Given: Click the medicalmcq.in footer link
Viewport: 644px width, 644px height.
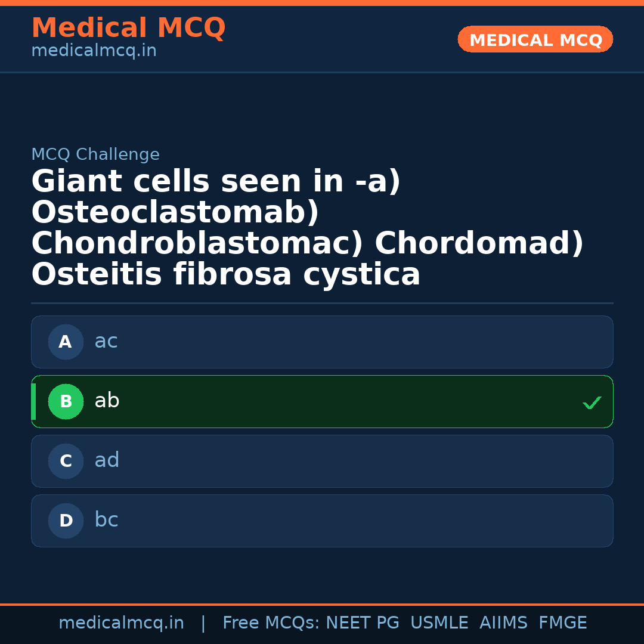Looking at the screenshot, I should [121, 623].
